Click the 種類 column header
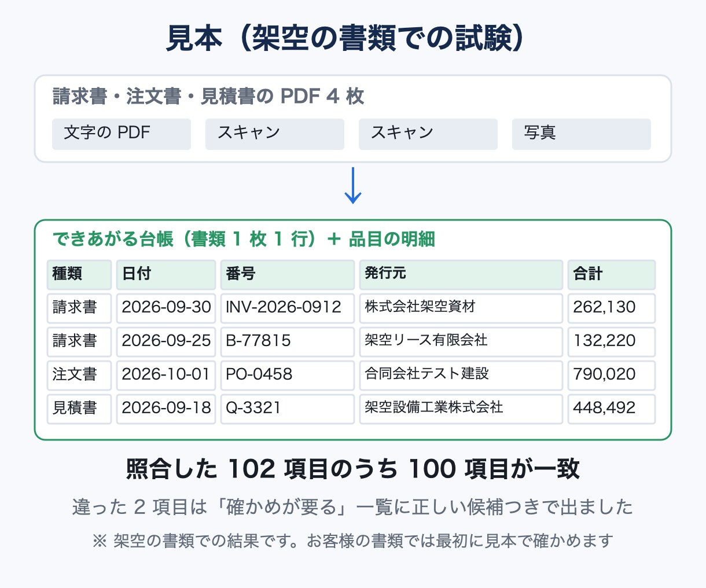Screen dimensions: 706x588 pyautogui.click(x=79, y=274)
